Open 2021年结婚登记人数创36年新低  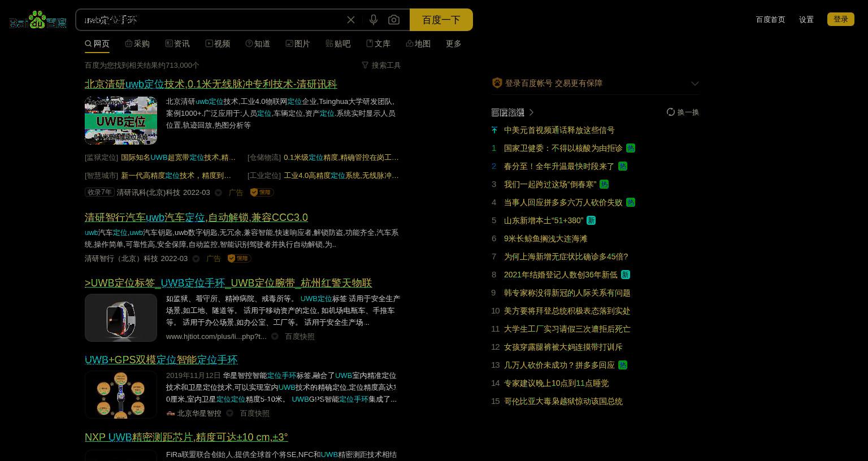click(561, 275)
